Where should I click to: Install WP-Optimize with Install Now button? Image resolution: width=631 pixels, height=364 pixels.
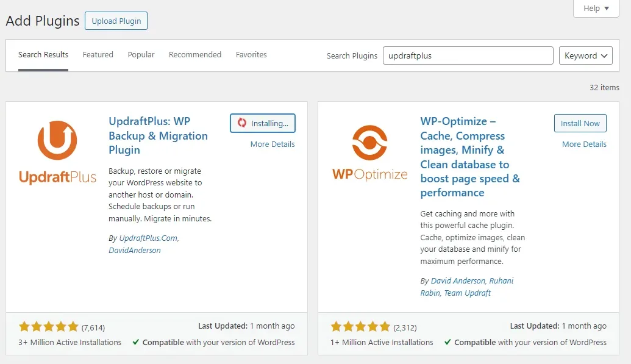click(580, 123)
